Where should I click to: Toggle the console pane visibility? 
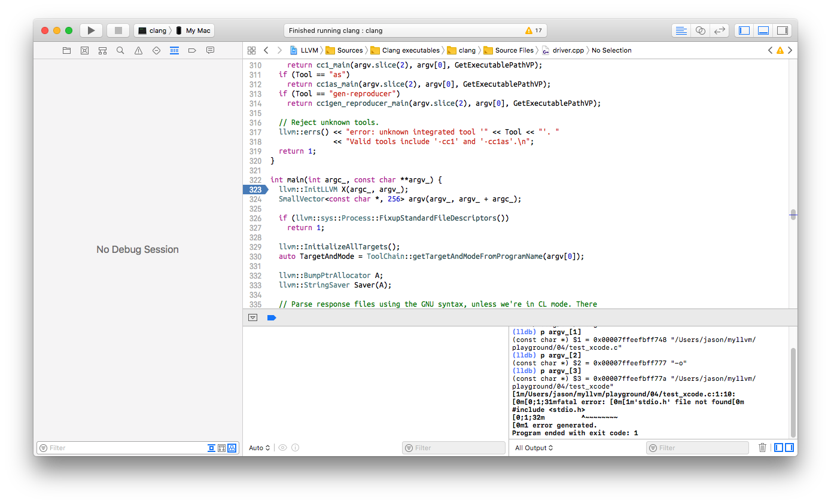tap(789, 448)
